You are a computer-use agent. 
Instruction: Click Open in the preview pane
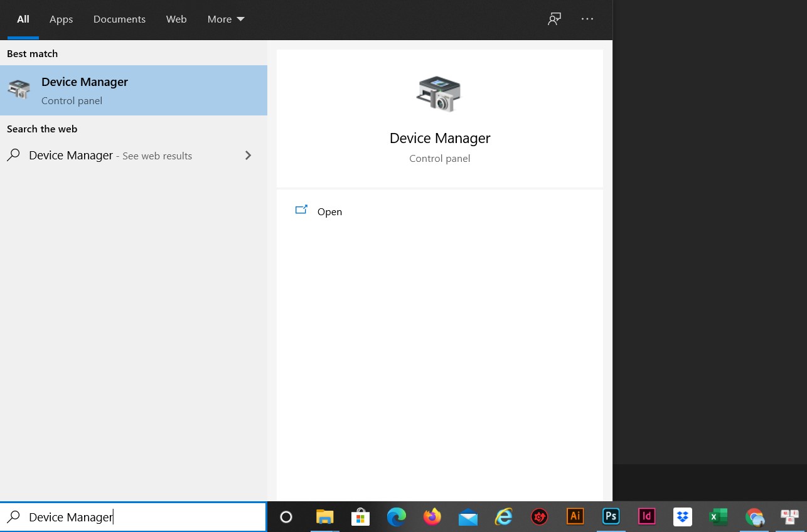pos(329,212)
